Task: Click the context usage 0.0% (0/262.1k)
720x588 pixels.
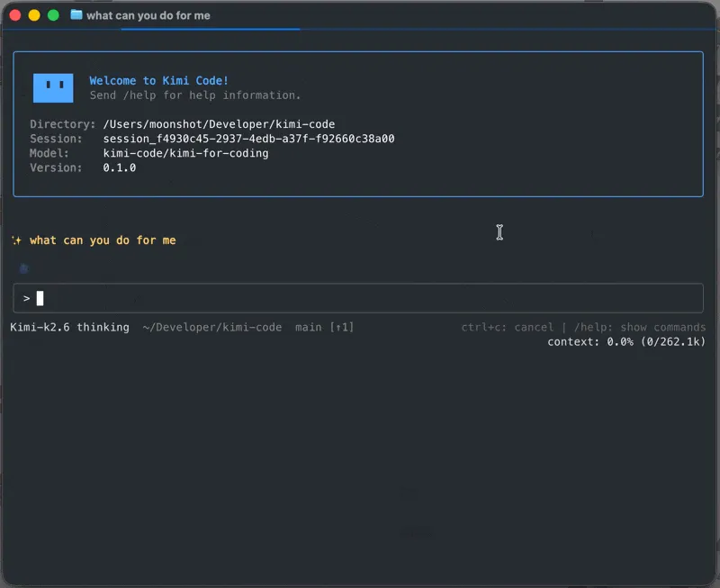Action: [626, 342]
